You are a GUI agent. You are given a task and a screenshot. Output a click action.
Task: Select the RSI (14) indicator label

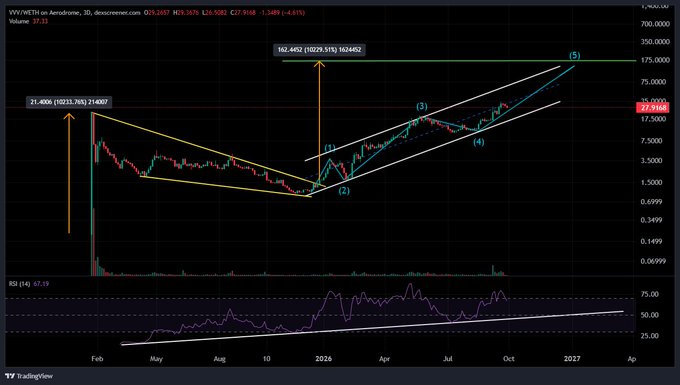(x=19, y=284)
